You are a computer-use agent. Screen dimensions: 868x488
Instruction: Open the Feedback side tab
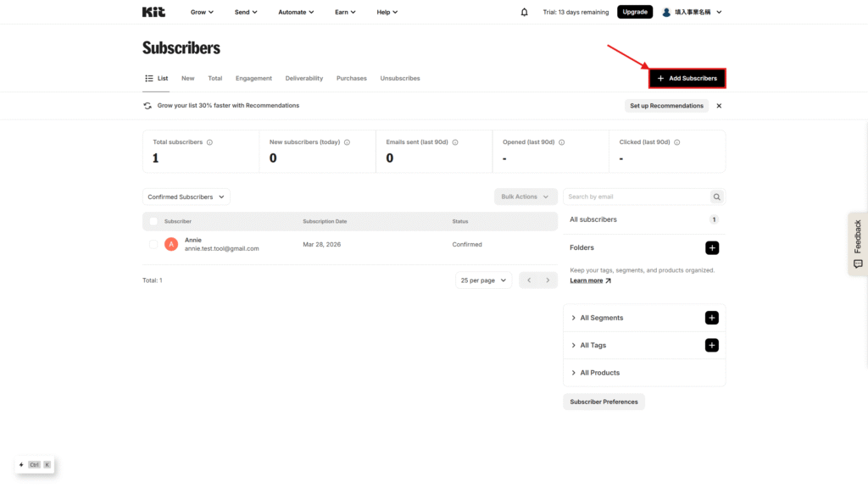point(857,243)
